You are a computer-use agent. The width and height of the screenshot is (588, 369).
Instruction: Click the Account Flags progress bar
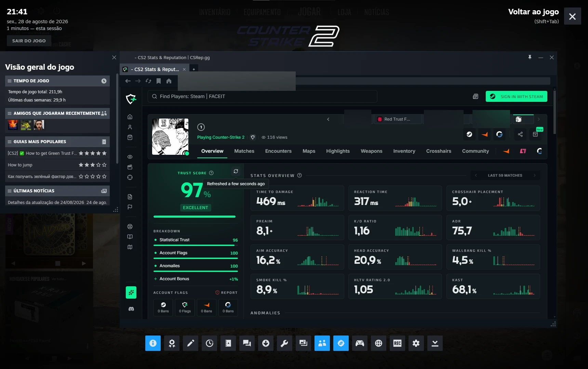[x=196, y=258]
